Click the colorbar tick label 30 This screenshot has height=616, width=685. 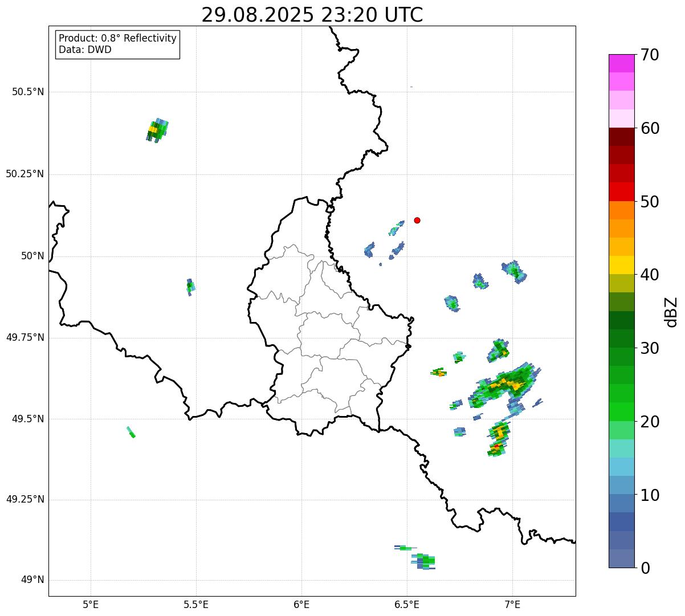pos(649,348)
